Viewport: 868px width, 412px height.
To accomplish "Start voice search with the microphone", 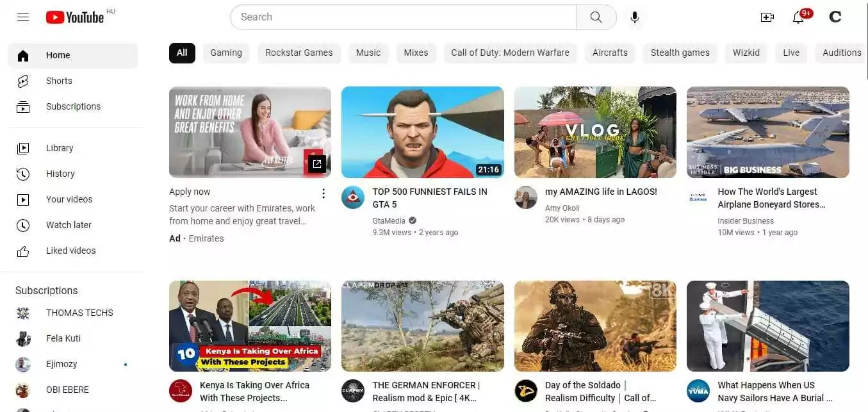I will click(635, 17).
